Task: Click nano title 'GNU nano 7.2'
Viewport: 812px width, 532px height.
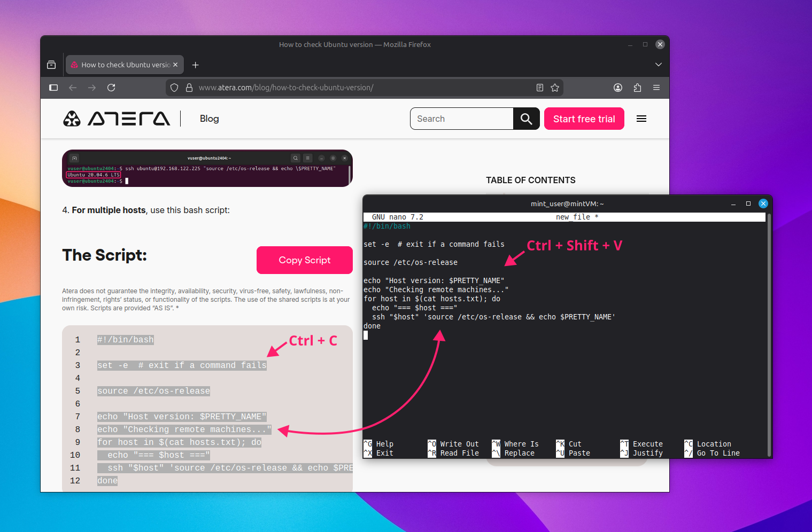Action: [398, 217]
